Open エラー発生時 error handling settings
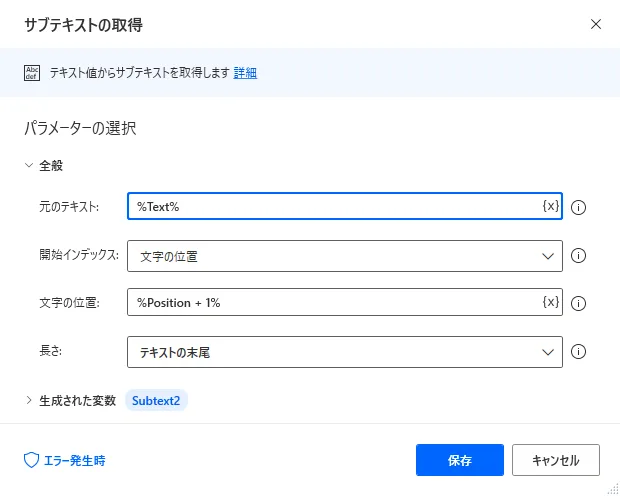Viewport: 620px width, 496px height. tap(65, 461)
